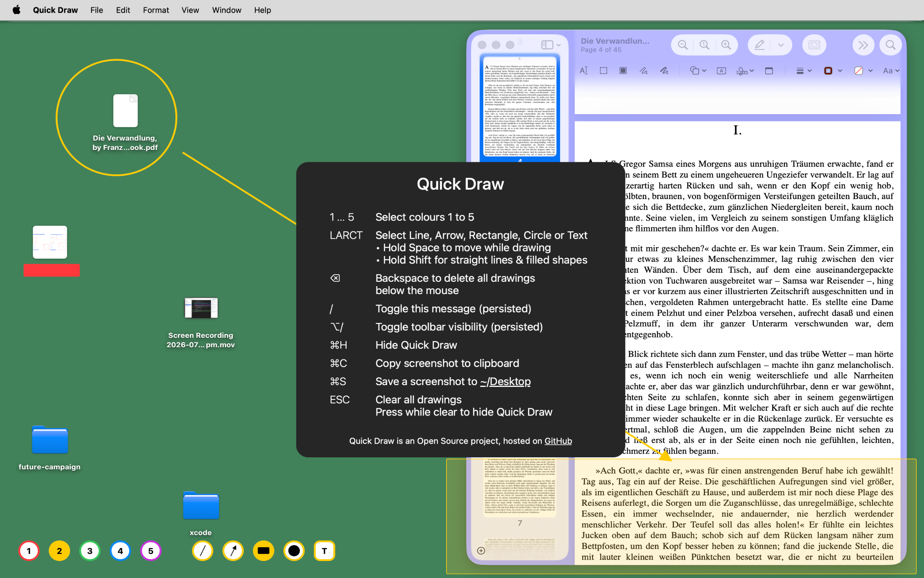Expand the Sign dropdown chevron
Image resolution: width=924 pixels, height=578 pixels.
coord(752,71)
